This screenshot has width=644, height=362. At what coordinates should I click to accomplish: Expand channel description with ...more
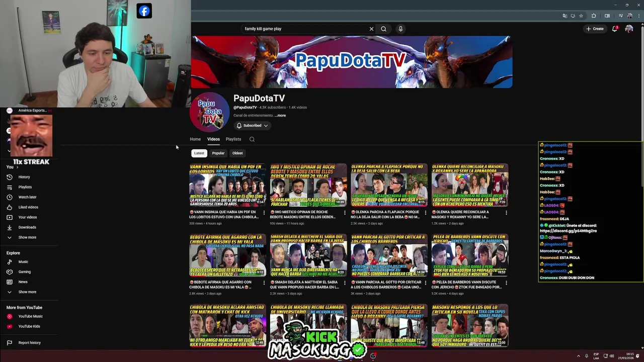tap(280, 116)
